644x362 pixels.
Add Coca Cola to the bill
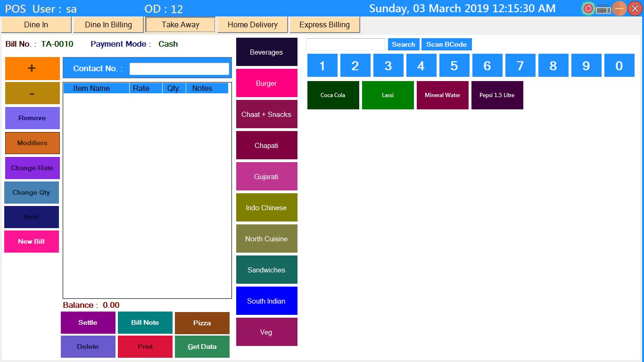333,95
